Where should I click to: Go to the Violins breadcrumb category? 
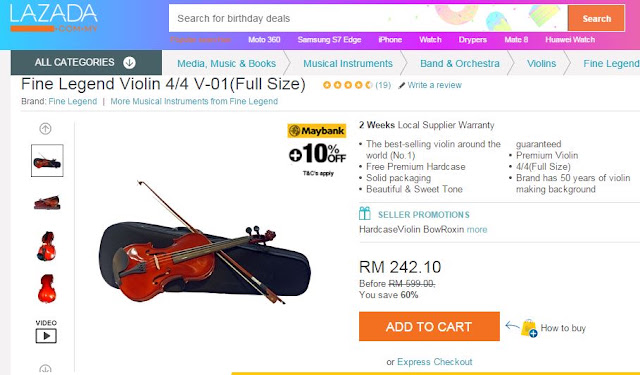pos(541,64)
